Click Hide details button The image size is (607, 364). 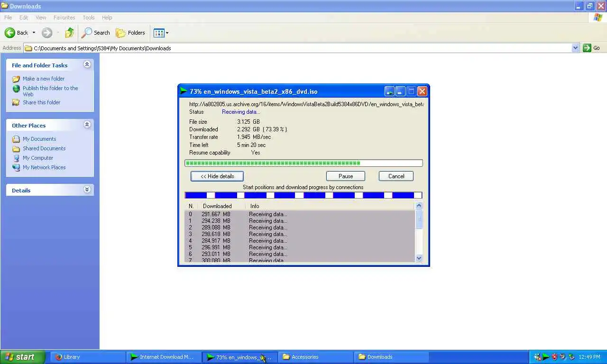click(x=217, y=176)
